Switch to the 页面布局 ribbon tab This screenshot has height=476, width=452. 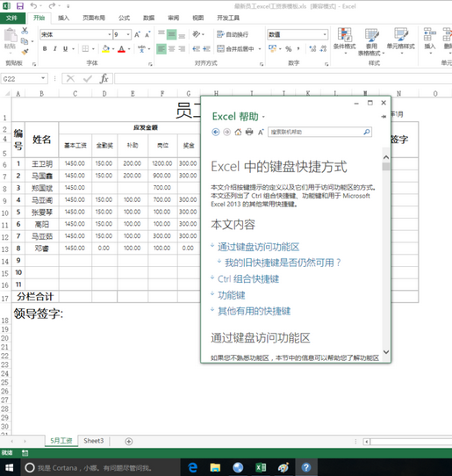pos(94,18)
